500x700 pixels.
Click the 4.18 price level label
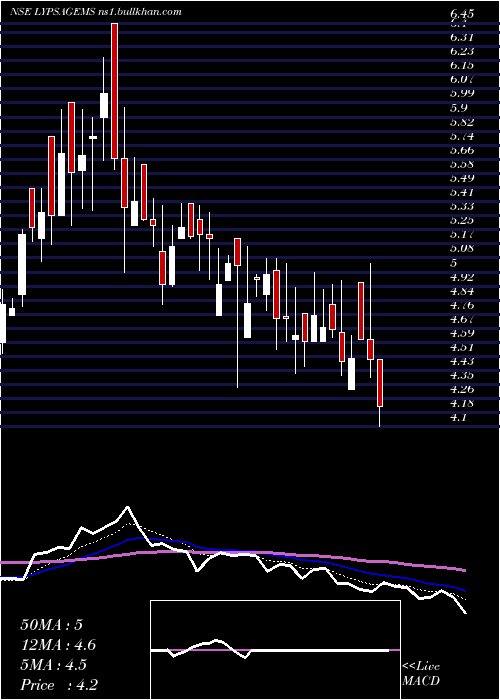coord(462,404)
